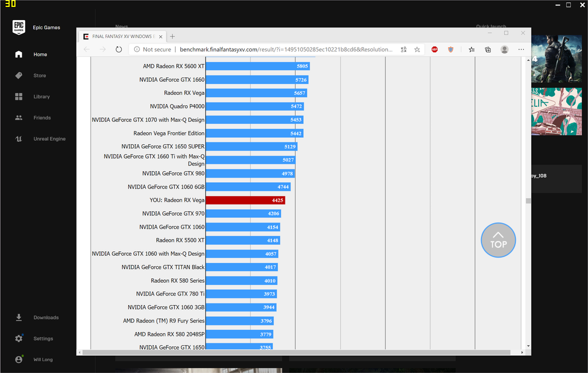The width and height of the screenshot is (588, 373).
Task: Go forward in the browser
Action: [103, 49]
